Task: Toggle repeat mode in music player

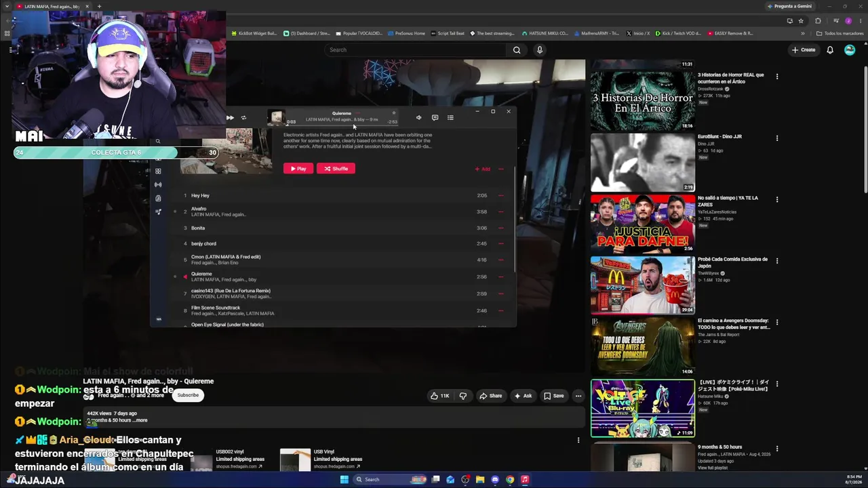Action: click(244, 118)
